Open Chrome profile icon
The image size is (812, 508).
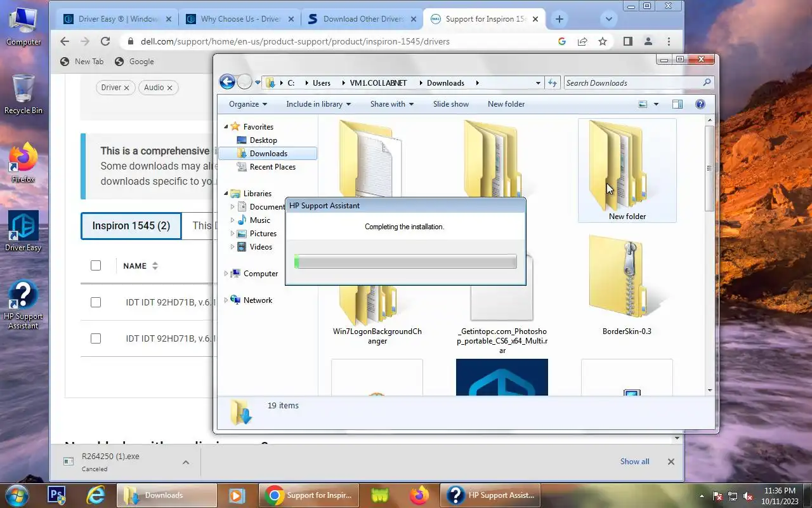[648, 41]
